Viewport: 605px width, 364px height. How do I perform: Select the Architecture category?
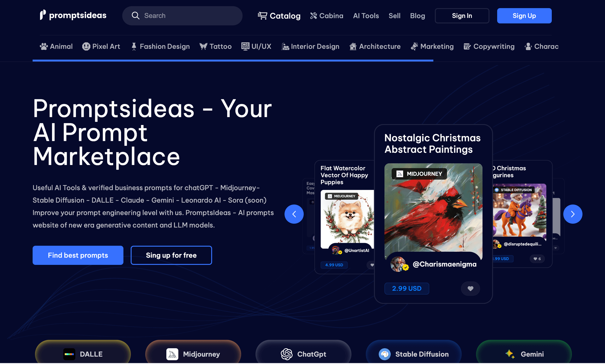click(x=375, y=46)
